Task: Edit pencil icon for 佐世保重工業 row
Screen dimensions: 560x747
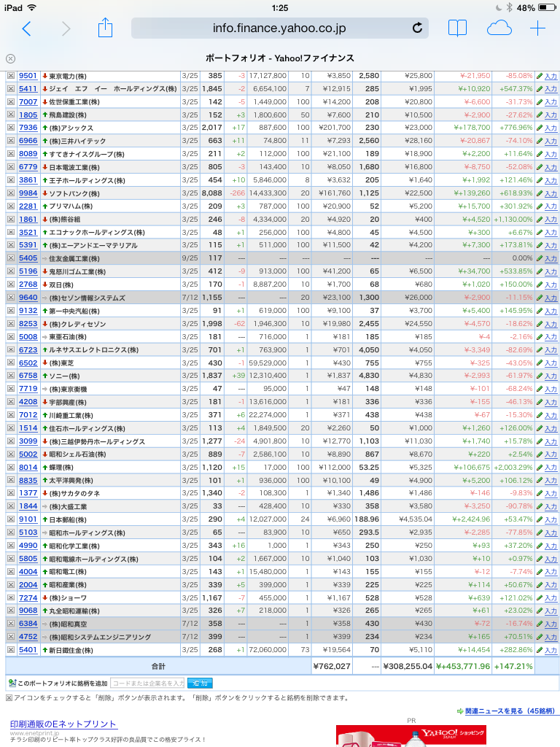Action: [x=540, y=102]
